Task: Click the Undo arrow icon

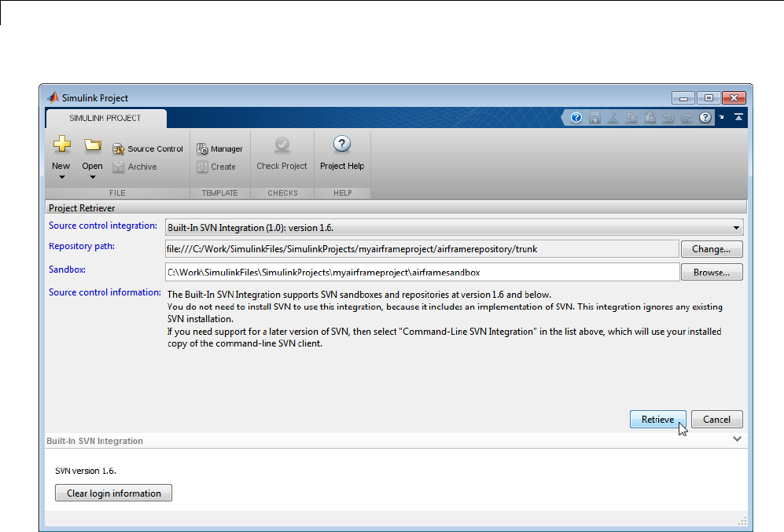Action: click(668, 118)
